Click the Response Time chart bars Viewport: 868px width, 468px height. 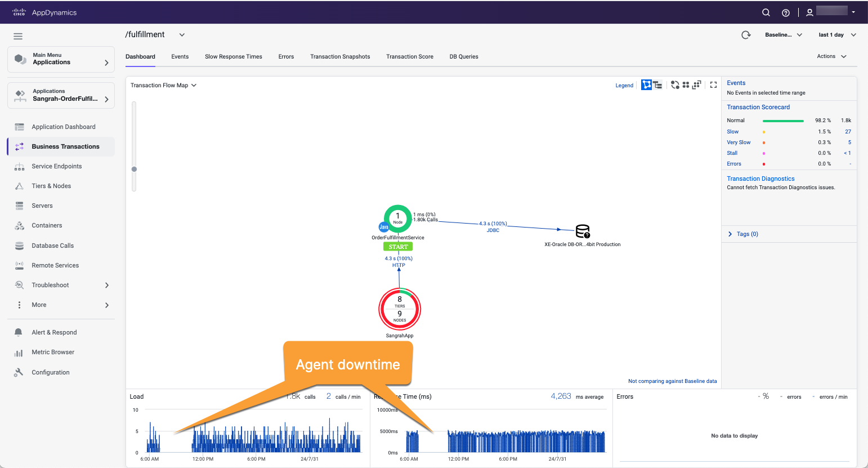pyautogui.click(x=505, y=442)
